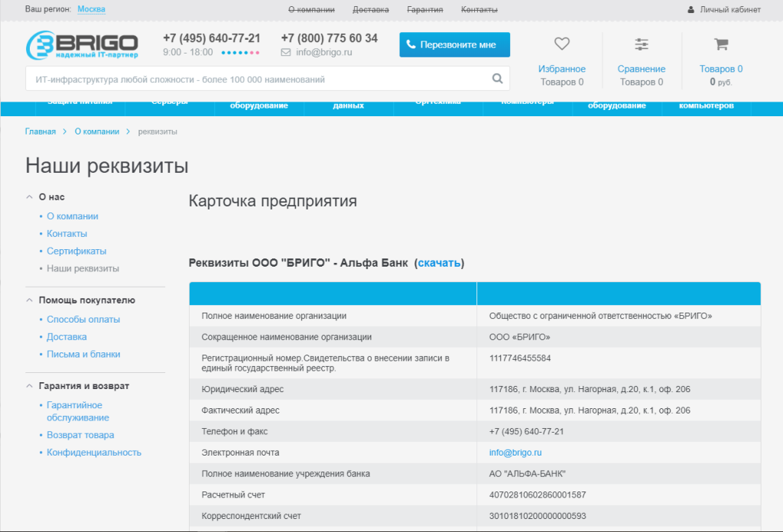This screenshot has width=783, height=532.
Task: Open Конфиденциальность in the sidebar
Action: (94, 453)
